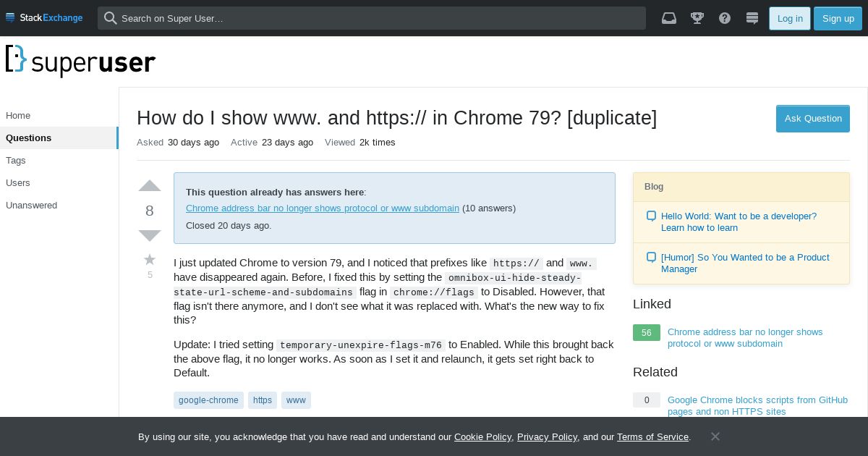Favorite the question with the star
This screenshot has height=456, width=868.
pyautogui.click(x=150, y=259)
